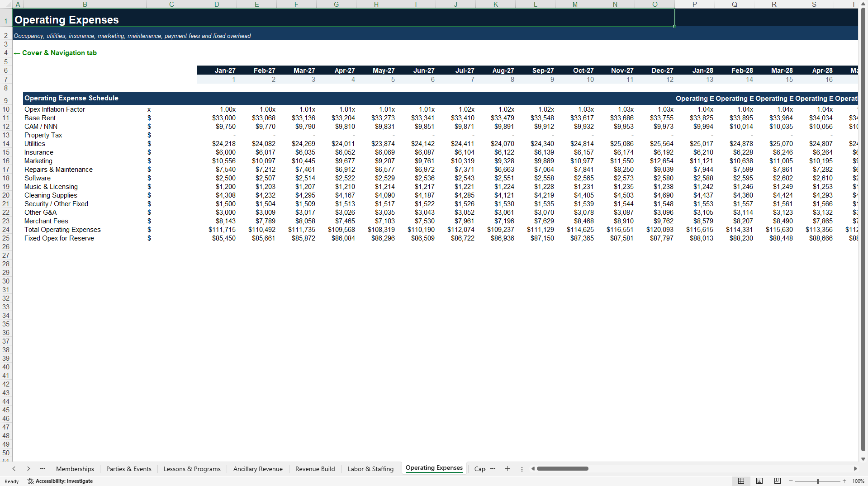
Task: Click the 100% zoom level
Action: pyautogui.click(x=858, y=481)
